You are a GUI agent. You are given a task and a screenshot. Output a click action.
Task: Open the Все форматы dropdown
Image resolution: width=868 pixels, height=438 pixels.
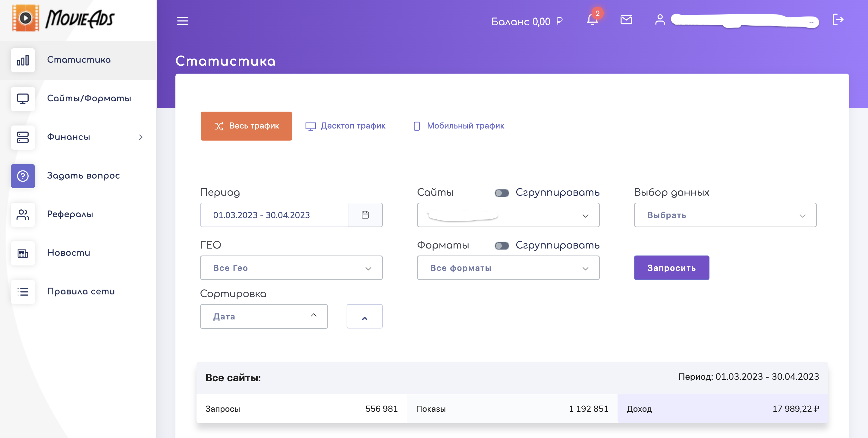click(x=508, y=268)
